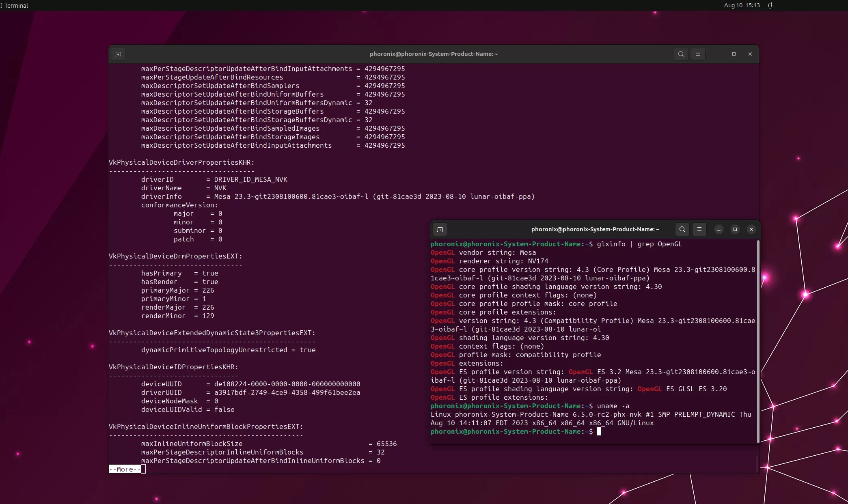Open hamburger menu of back terminal window
Image resolution: width=848 pixels, height=504 pixels.
(698, 54)
